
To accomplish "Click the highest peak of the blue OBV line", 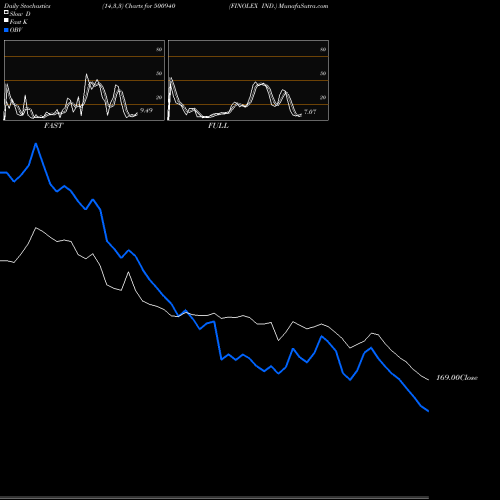I will click(x=36, y=144).
